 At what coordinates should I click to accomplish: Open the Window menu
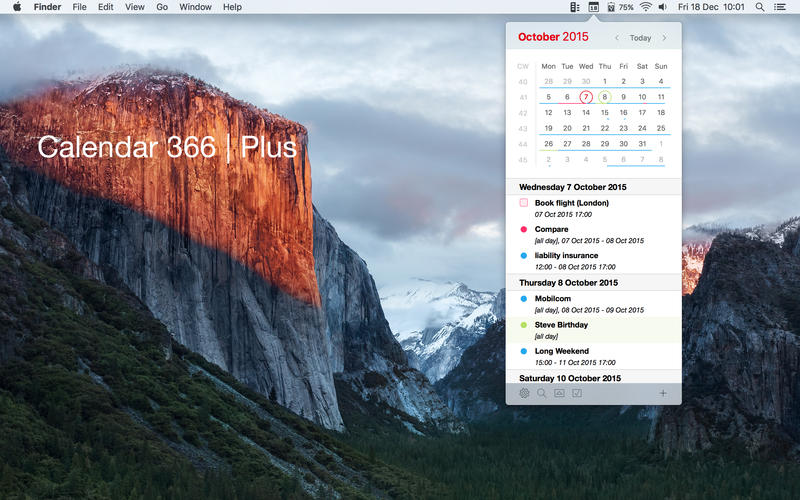point(195,7)
